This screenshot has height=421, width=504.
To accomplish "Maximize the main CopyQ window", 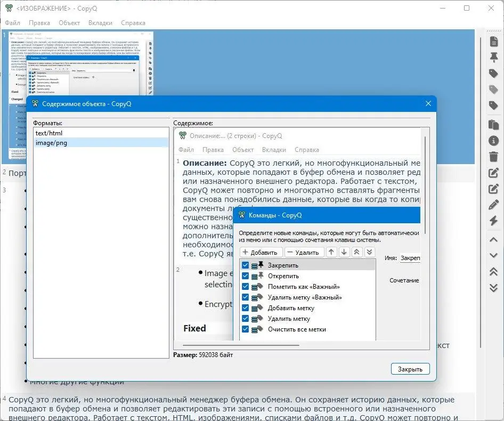I will click(x=467, y=8).
